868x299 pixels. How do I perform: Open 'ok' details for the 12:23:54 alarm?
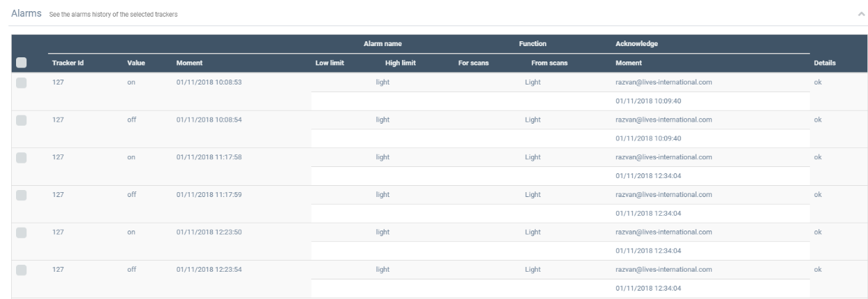click(818, 269)
